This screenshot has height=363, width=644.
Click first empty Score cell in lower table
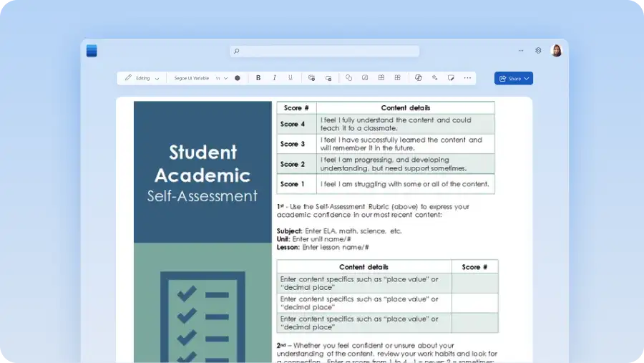(475, 284)
